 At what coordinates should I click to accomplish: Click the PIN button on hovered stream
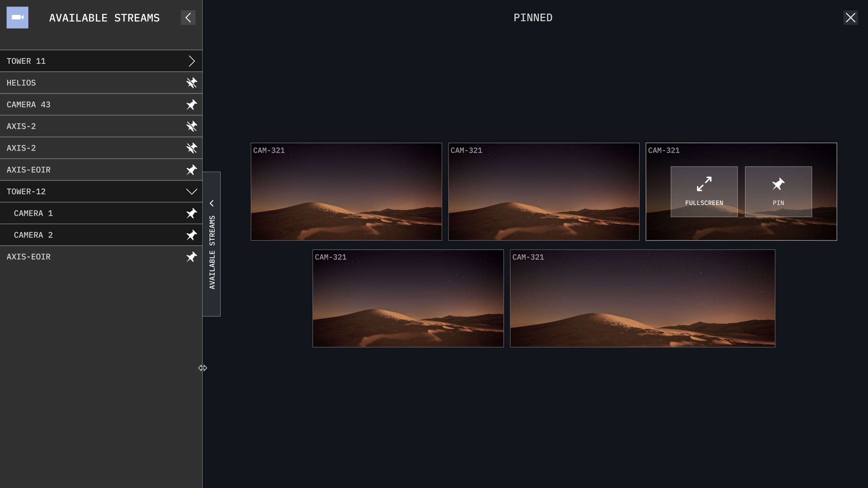tap(778, 191)
